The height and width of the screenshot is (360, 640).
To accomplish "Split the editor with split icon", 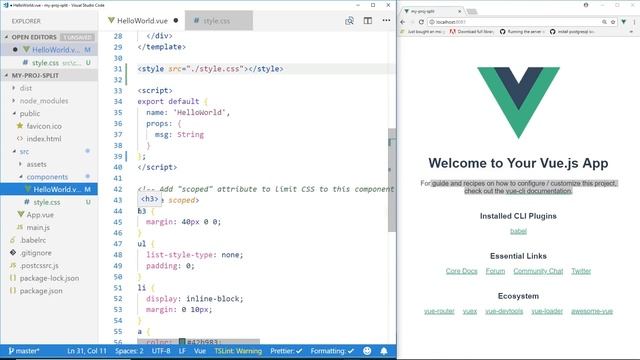I will pyautogui.click(x=368, y=20).
